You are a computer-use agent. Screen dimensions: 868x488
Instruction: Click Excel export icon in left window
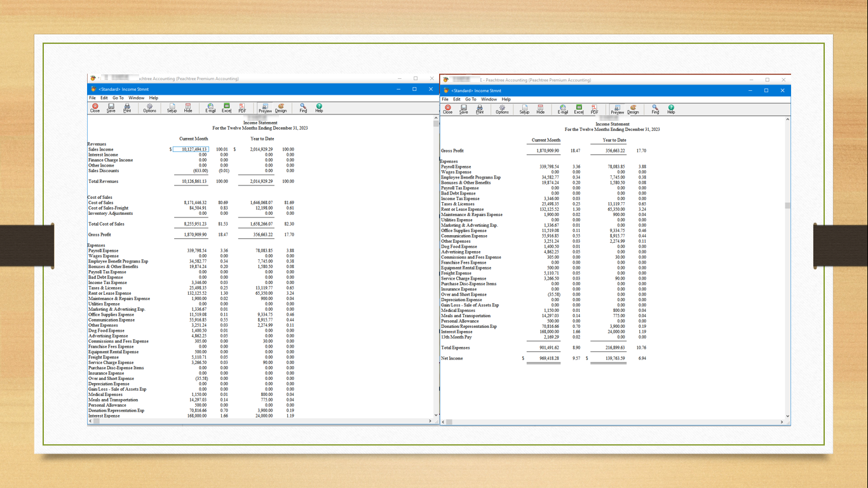point(226,107)
